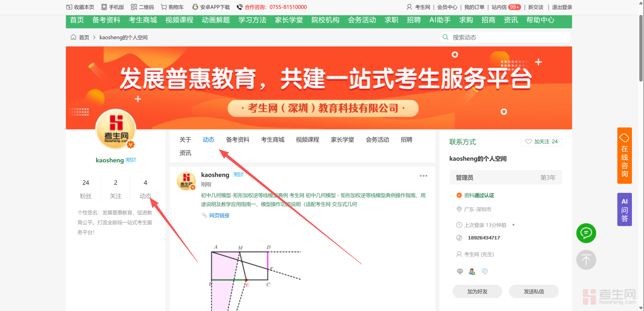Open 站内信 inbox with 99+ badge

506,7
